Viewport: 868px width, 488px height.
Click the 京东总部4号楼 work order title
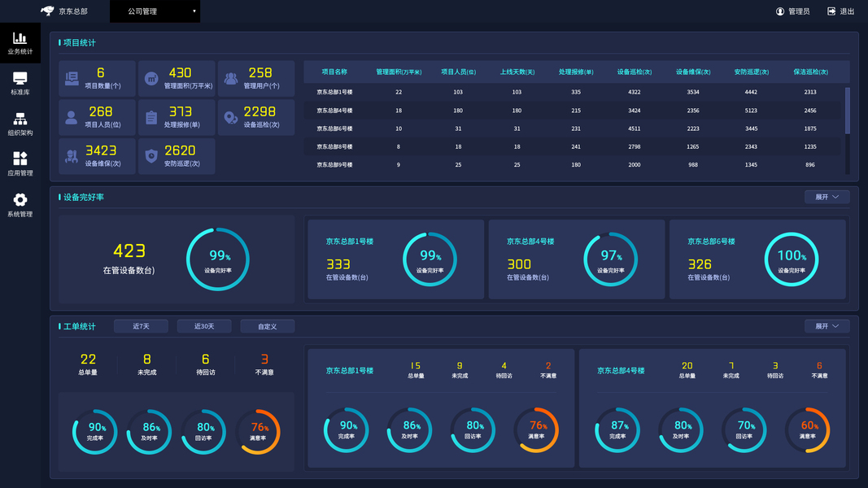tap(621, 371)
